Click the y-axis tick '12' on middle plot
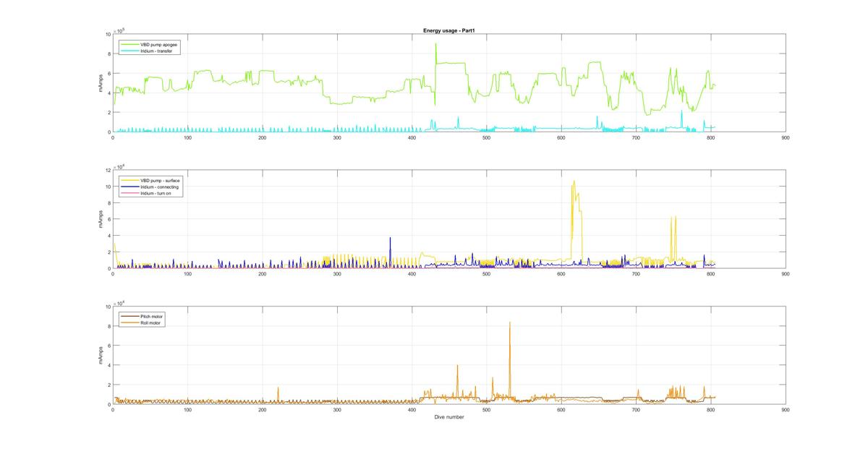This screenshot has height=454, width=868. (107, 170)
